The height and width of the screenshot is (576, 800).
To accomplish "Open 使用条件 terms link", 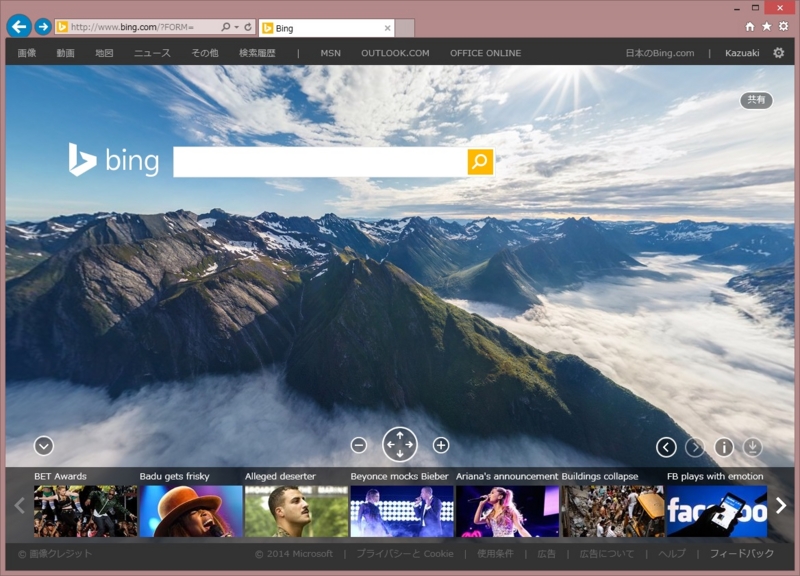I will 495,554.
